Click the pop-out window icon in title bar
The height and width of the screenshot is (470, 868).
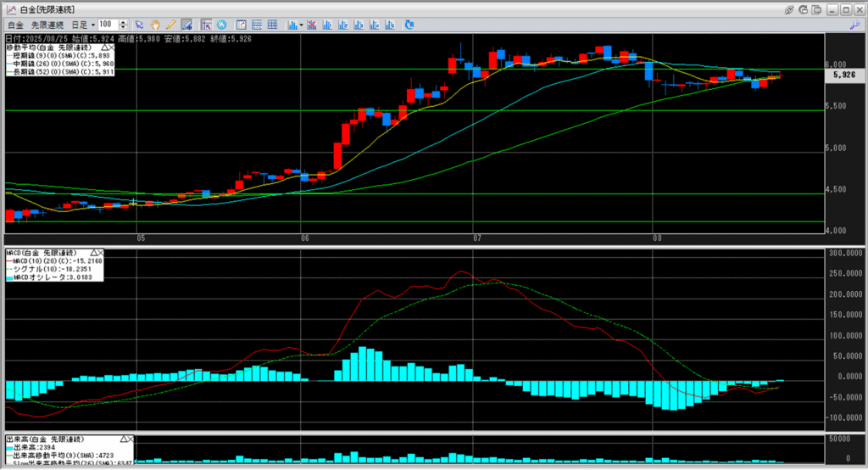pos(818,9)
